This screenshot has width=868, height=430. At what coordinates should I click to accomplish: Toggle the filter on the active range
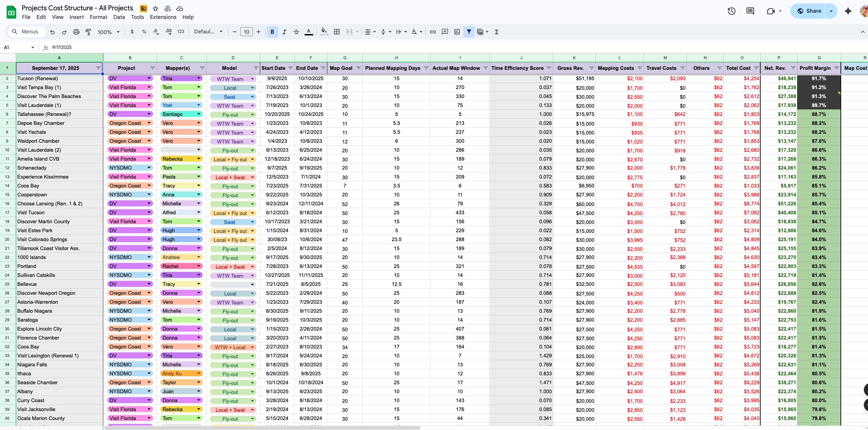(x=469, y=32)
